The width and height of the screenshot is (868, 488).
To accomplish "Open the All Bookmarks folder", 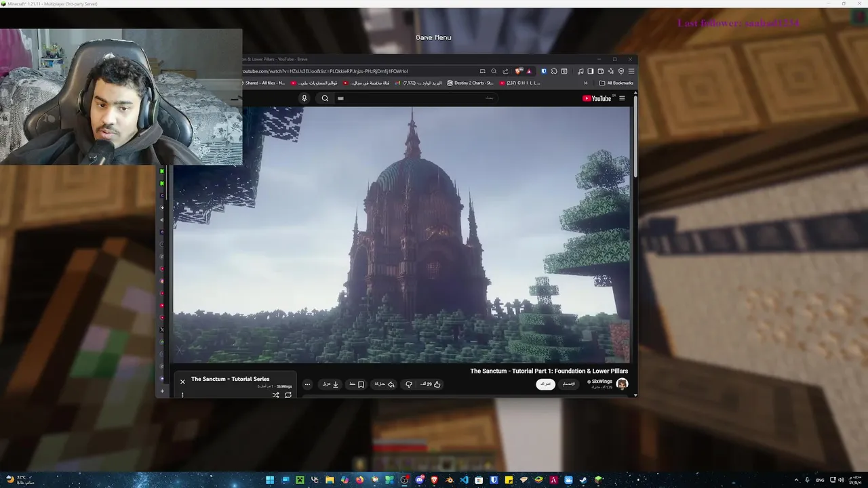I will pos(616,83).
